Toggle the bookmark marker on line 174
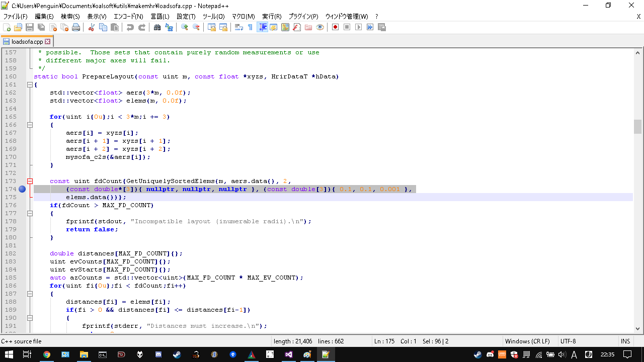Image resolution: width=644 pixels, height=362 pixels. 22,189
